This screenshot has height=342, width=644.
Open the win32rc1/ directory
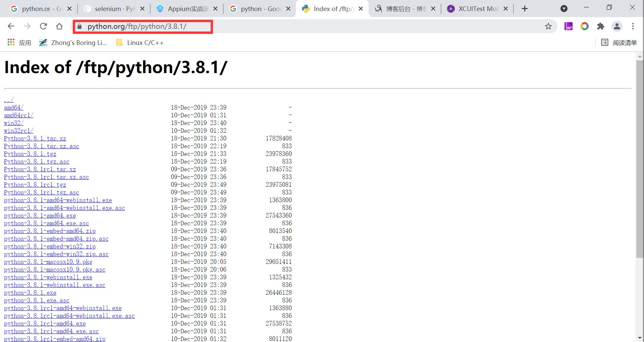[19, 130]
